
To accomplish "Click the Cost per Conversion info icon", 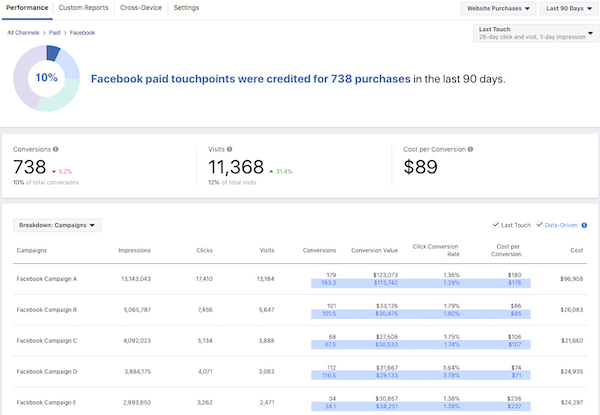I will click(x=470, y=149).
